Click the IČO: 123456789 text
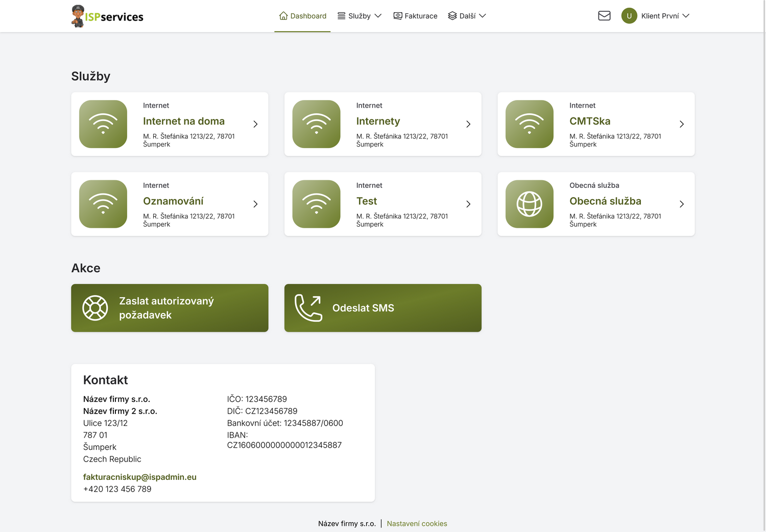 (257, 399)
